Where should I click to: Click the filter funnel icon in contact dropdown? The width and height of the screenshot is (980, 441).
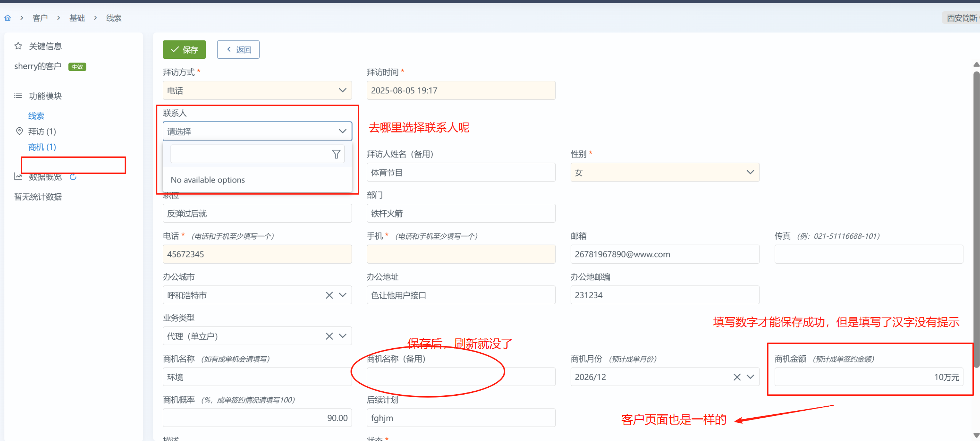coord(336,154)
